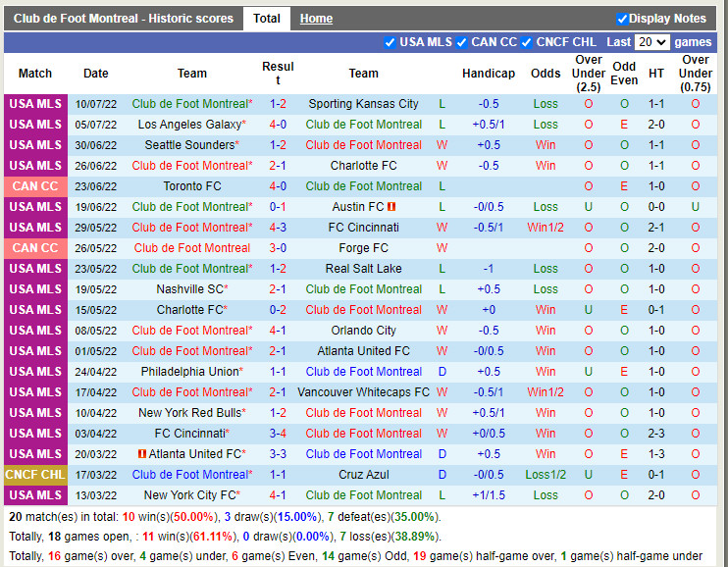This screenshot has height=567, width=728.
Task: Open the Last games count dropdown
Action: 651,42
